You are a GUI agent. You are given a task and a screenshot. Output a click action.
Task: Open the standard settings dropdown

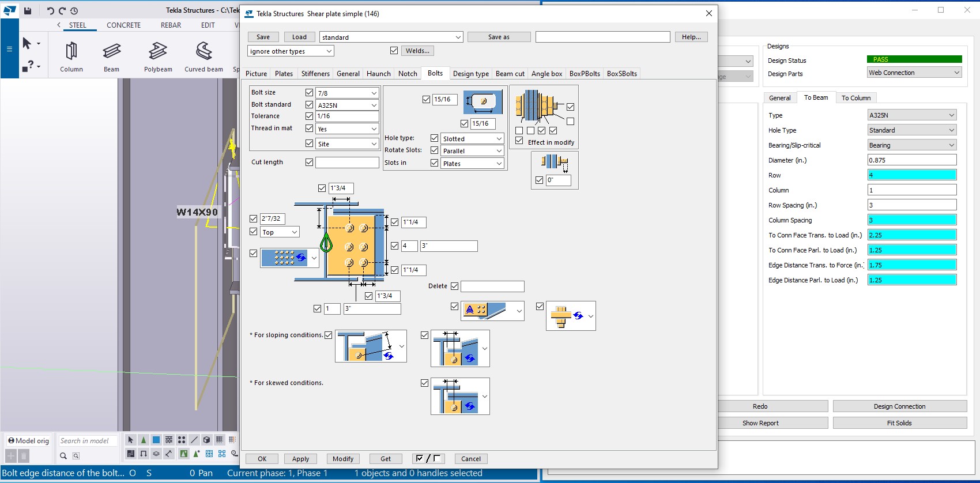[391, 37]
